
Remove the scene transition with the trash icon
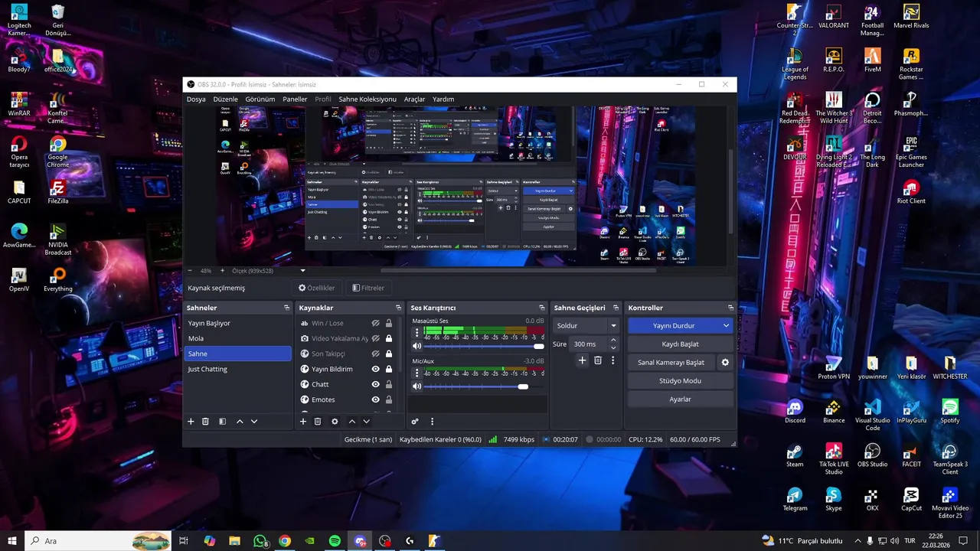click(x=598, y=360)
